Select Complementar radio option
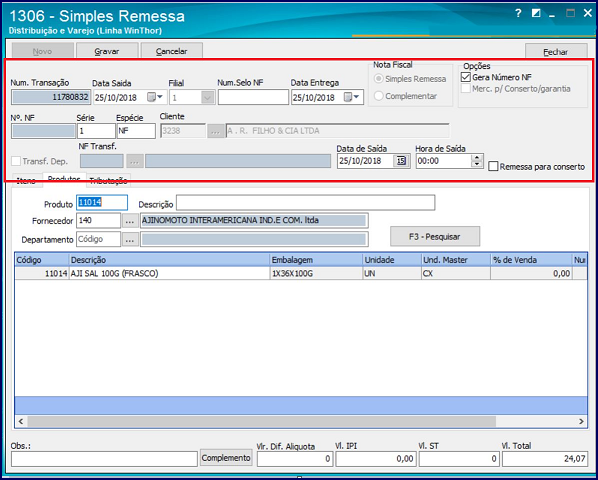Viewport: 598px width, 480px height. pos(378,96)
